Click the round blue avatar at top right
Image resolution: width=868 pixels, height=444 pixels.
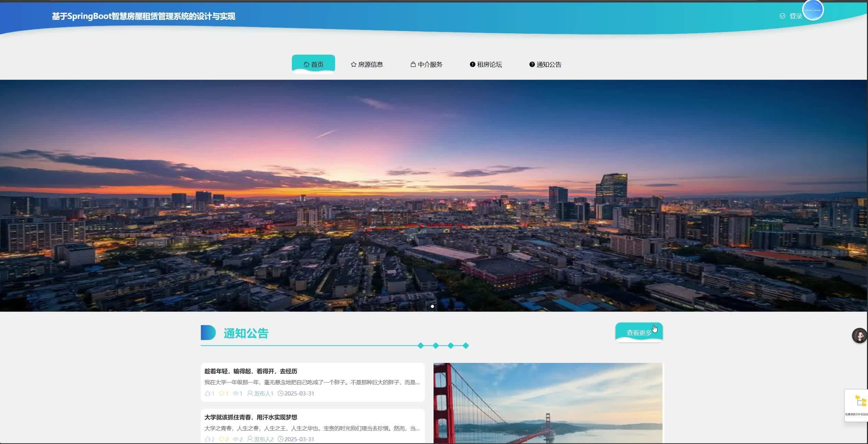coord(813,10)
